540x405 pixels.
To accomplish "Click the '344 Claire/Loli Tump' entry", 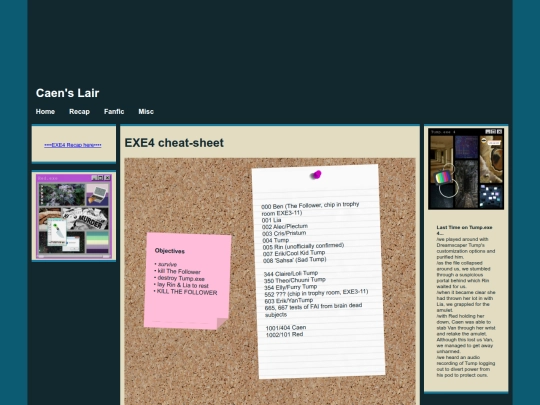I will (291, 274).
